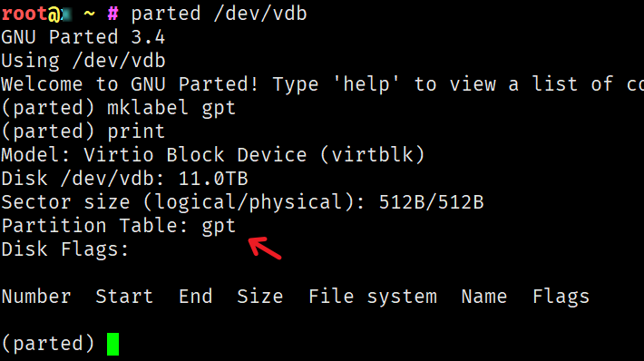The image size is (644, 361).
Task: Click the 'Disk Flags:' line
Action: pos(65,250)
